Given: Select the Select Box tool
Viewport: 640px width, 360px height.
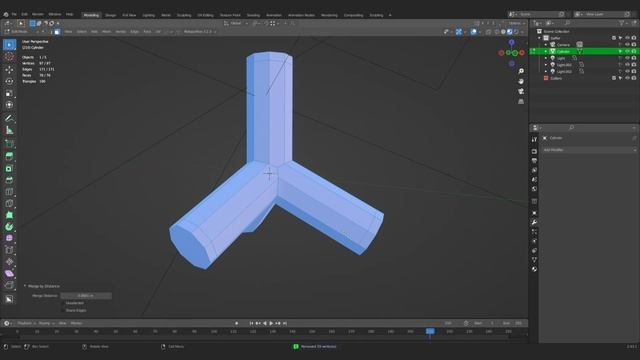Looking at the screenshot, I should (9, 44).
